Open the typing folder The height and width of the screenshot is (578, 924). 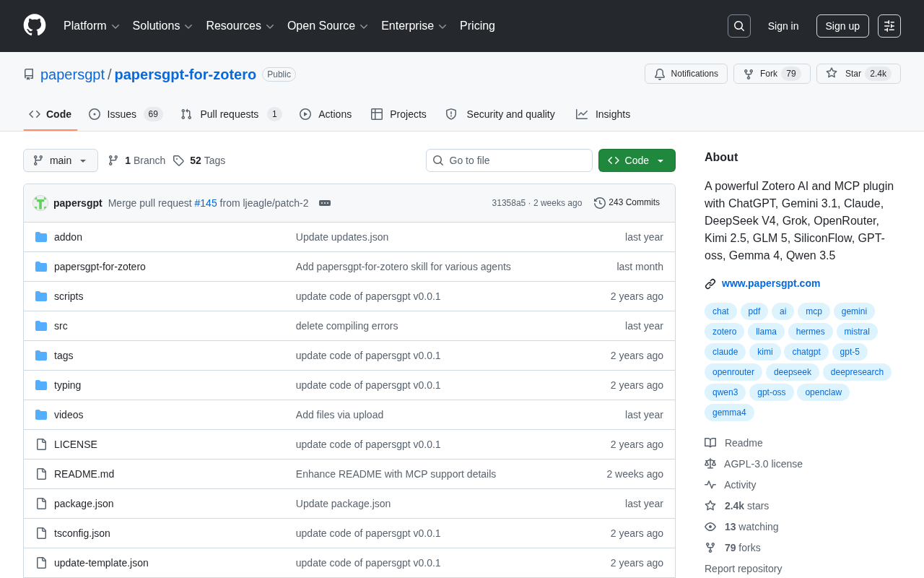67,385
